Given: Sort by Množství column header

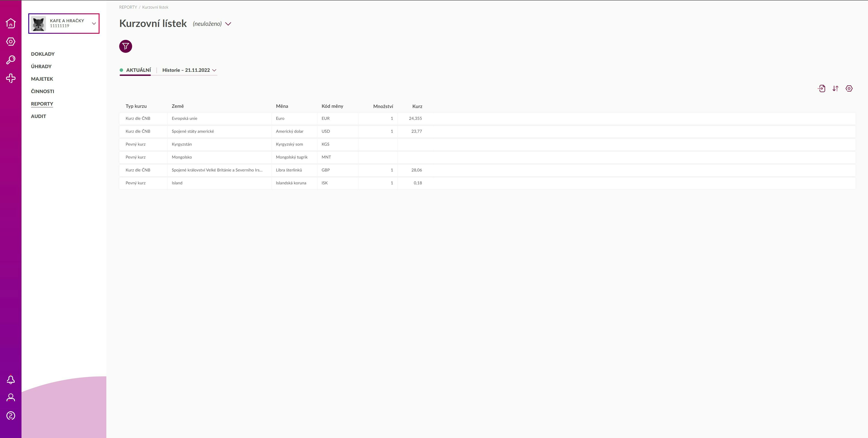Looking at the screenshot, I should 383,106.
